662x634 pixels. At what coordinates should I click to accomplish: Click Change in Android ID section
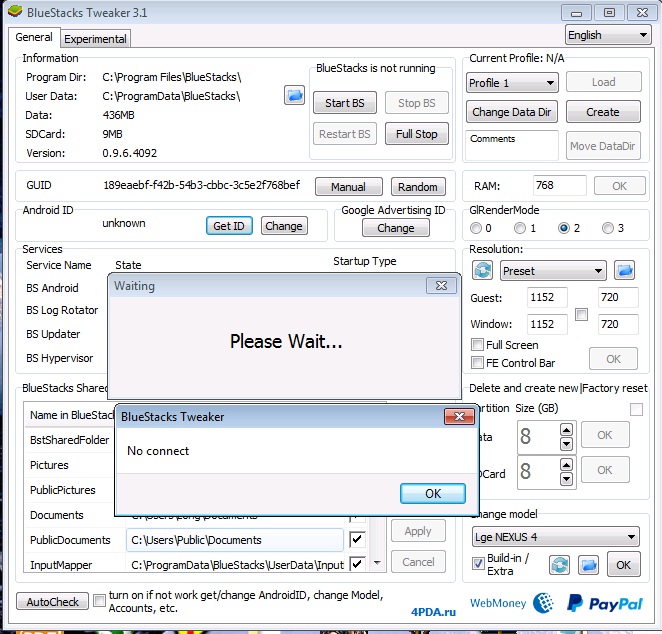[284, 226]
